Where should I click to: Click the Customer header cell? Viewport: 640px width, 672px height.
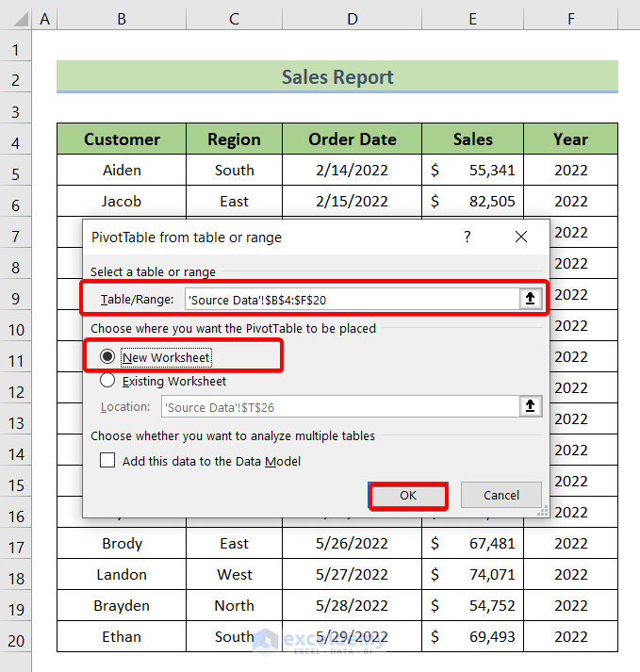point(122,139)
